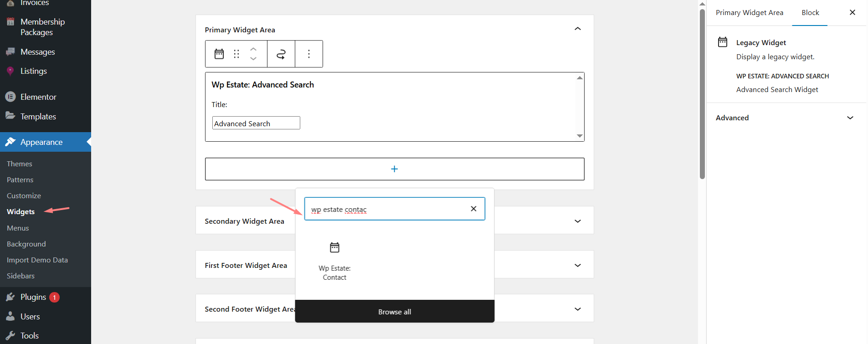Image resolution: width=868 pixels, height=344 pixels.
Task: Click the drag handle in block toolbar
Action: 236,54
